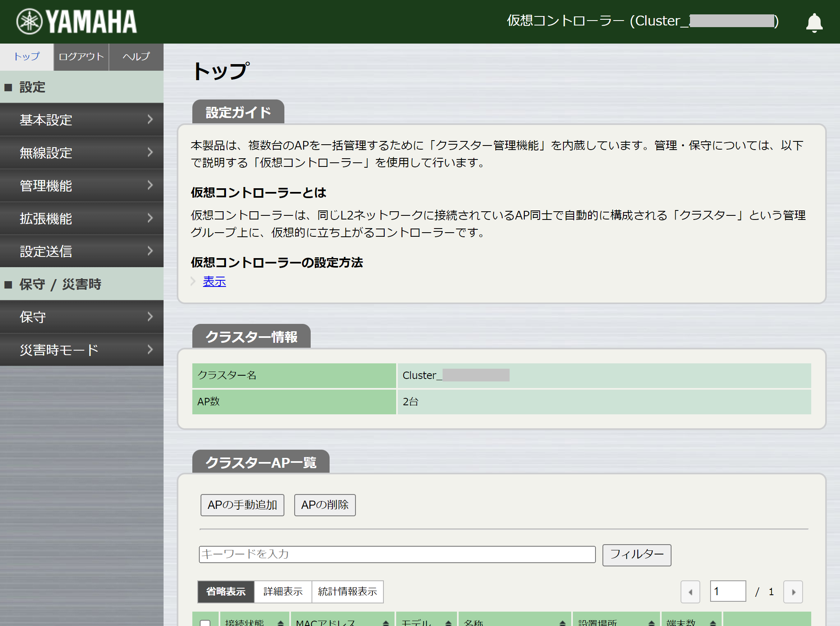The width and height of the screenshot is (840, 626).
Task: Sort the table by 名称
Action: [563, 622]
